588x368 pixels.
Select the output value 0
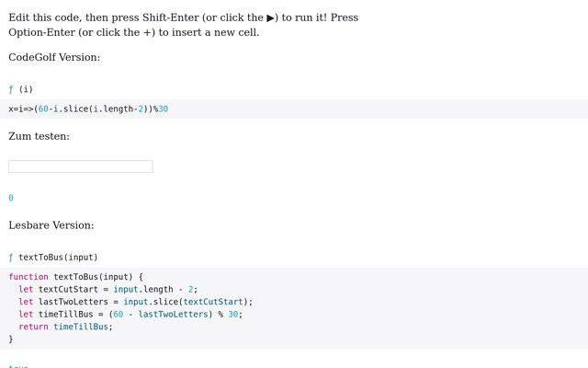click(x=11, y=198)
